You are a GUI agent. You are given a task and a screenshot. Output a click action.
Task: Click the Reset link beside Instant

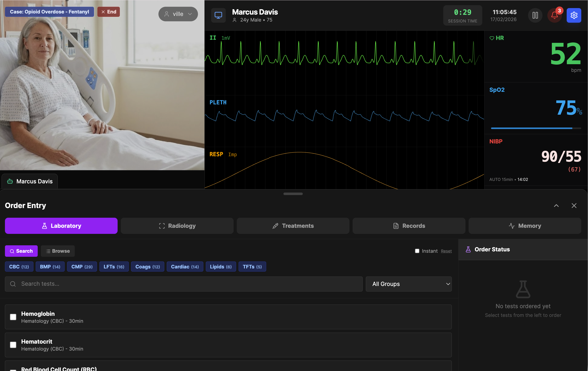(446, 251)
